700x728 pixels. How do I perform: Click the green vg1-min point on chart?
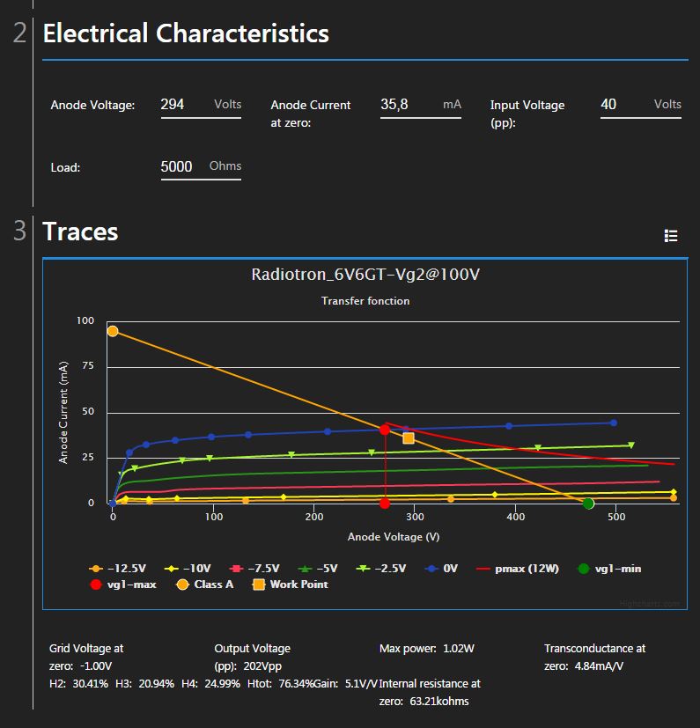point(588,504)
